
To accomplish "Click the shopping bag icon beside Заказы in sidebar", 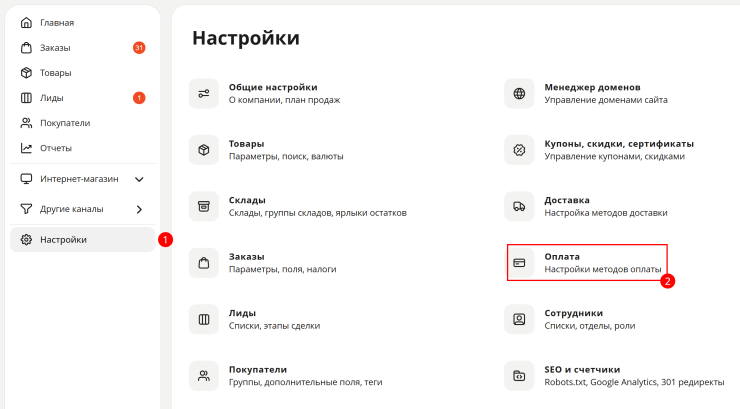I will click(26, 48).
